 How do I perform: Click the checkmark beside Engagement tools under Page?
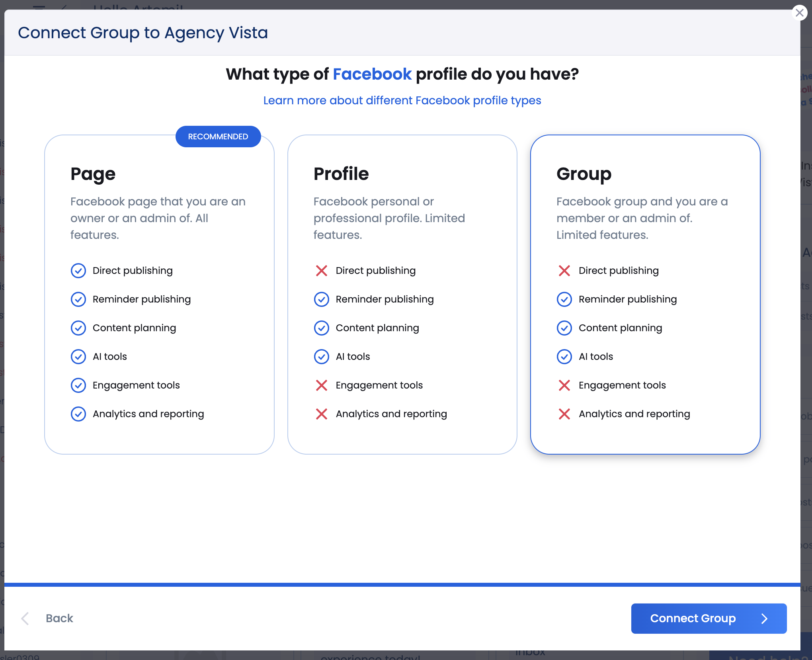[78, 385]
